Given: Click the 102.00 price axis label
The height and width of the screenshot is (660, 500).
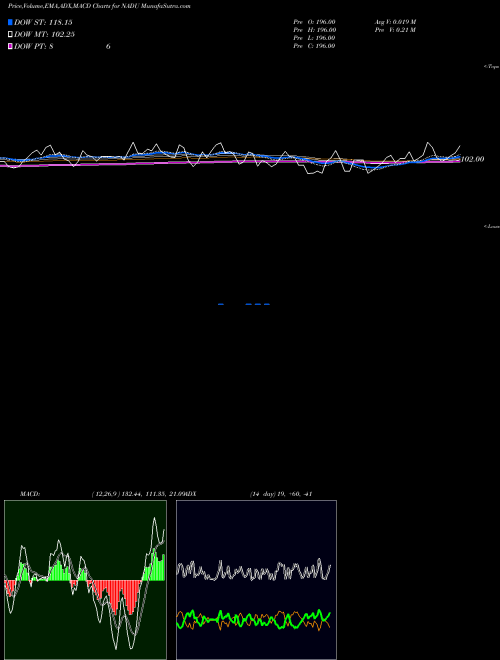Looking at the screenshot, I should 473,159.
